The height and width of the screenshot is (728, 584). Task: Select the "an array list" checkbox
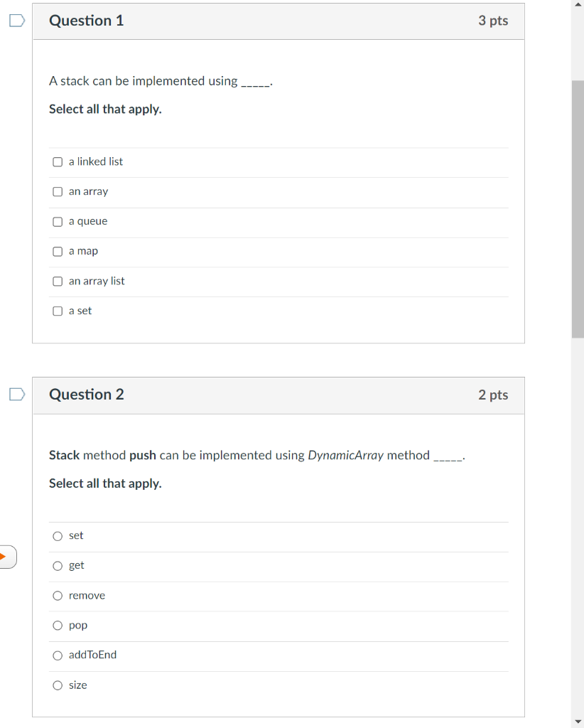(x=58, y=282)
